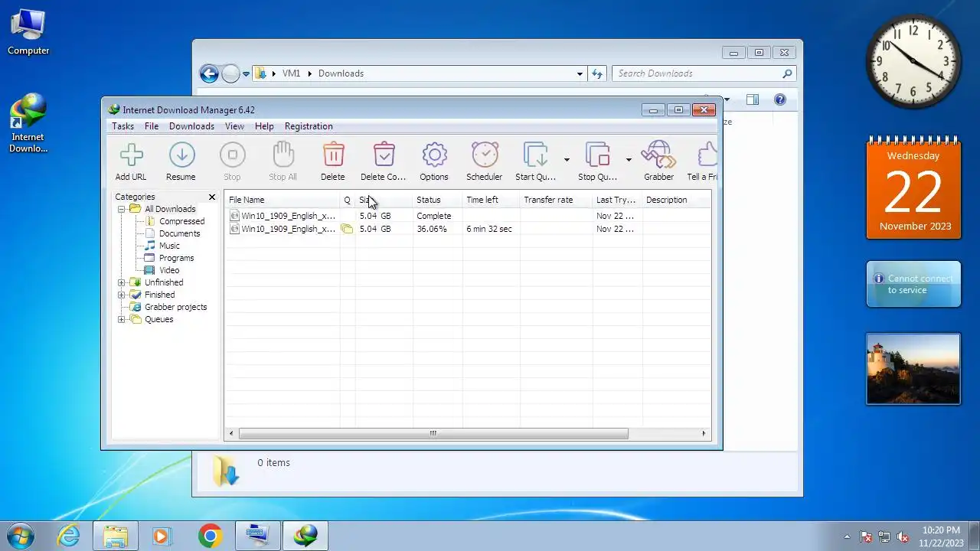Toggle the preview pane icon in Explorer
The width and height of the screenshot is (980, 551).
pyautogui.click(x=753, y=99)
